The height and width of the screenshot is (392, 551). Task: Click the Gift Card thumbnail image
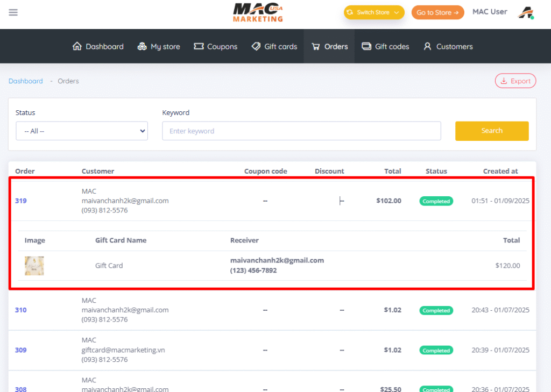tap(34, 266)
